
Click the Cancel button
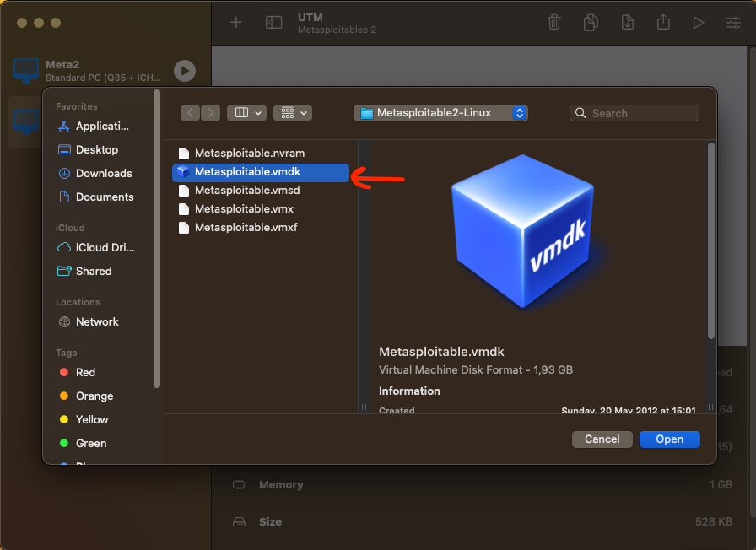coord(602,439)
